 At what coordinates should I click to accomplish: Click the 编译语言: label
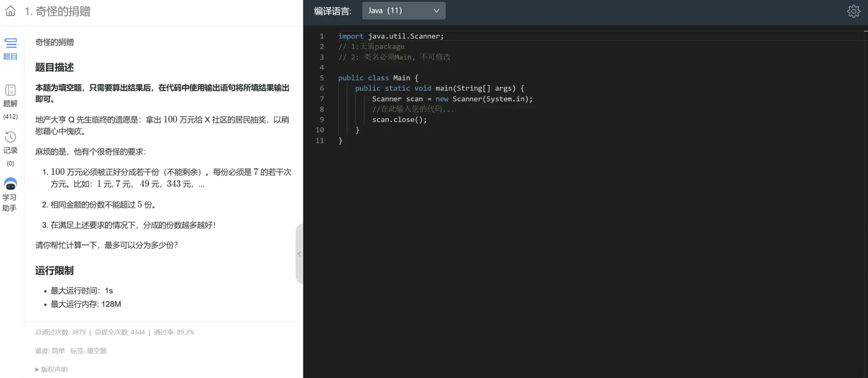pos(333,11)
